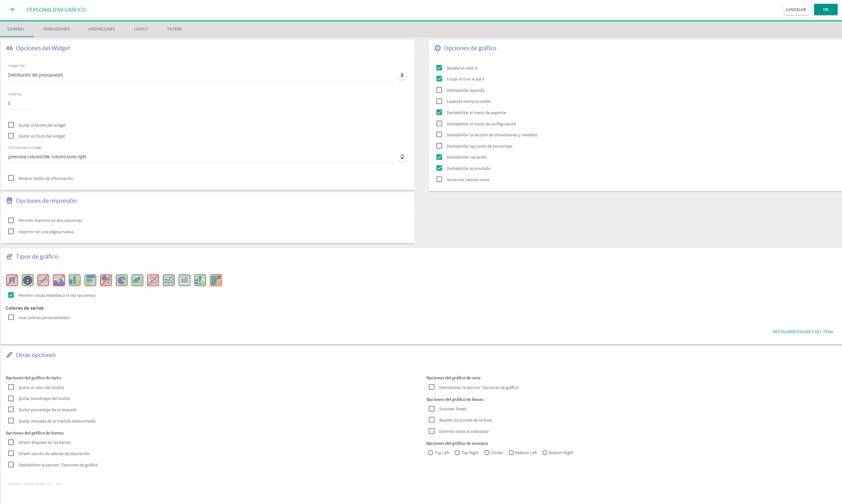Go back with the arrow icon
The width and height of the screenshot is (842, 504).
coord(13,9)
